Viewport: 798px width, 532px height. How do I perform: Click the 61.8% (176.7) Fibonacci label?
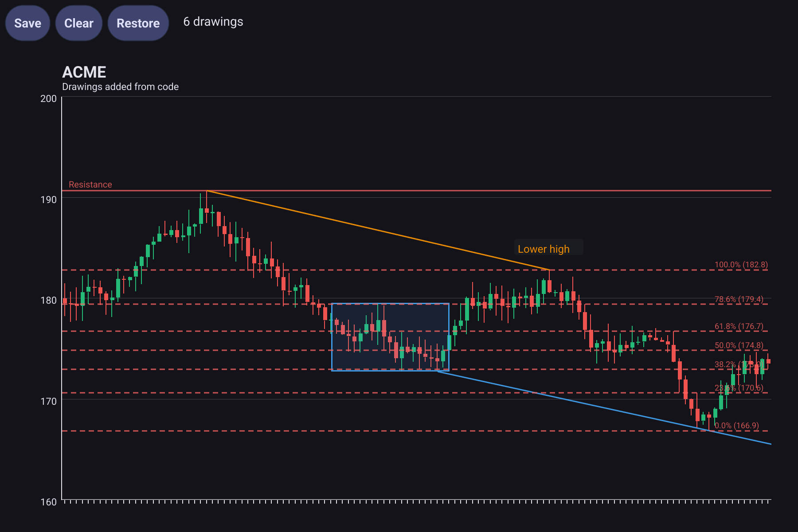pos(739,326)
